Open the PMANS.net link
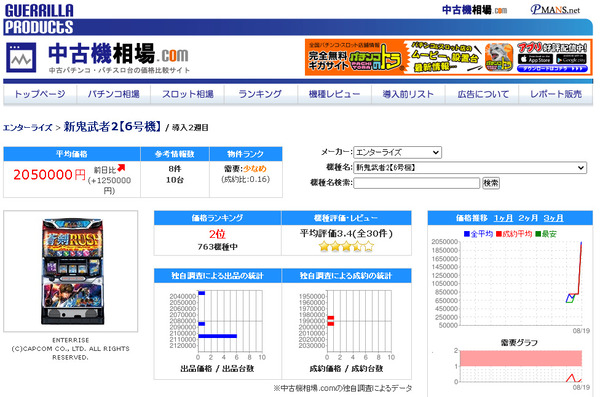Viewport: 600px width, 397px height. [x=555, y=10]
